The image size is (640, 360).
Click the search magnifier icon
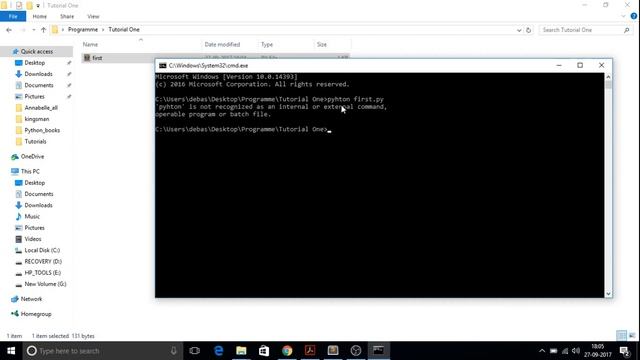627,30
